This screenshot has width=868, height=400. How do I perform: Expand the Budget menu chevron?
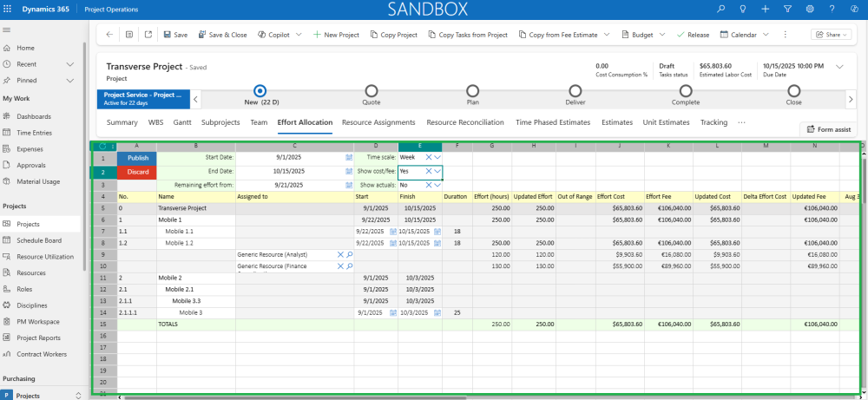tap(662, 35)
